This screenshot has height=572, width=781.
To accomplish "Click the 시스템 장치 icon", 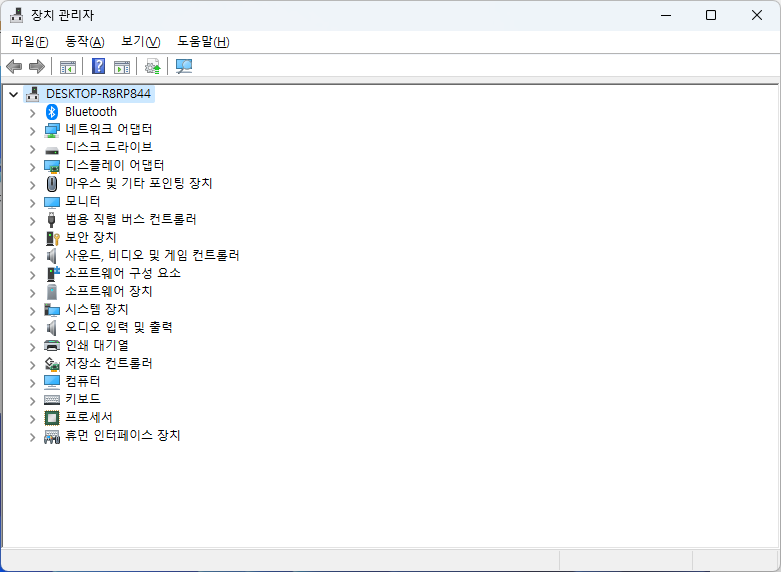I will 52,310.
